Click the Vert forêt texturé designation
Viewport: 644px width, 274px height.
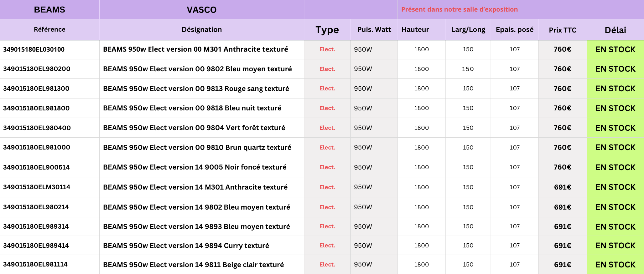[194, 128]
